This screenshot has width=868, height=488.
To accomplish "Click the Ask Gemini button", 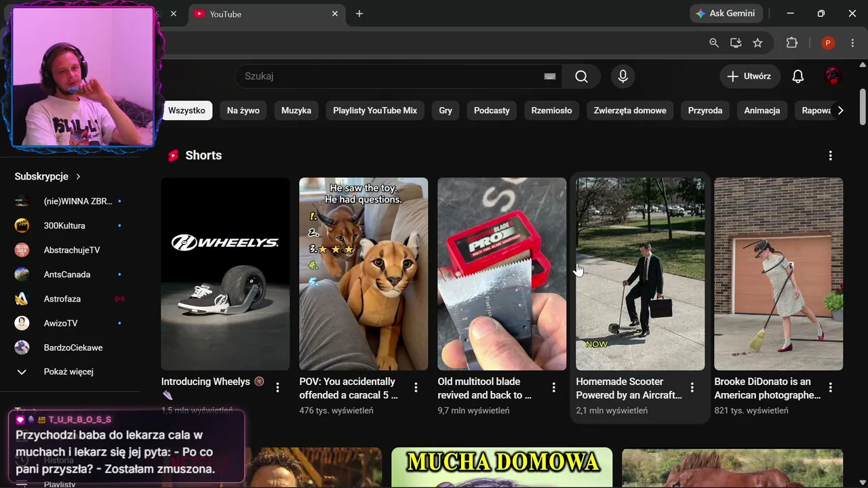I will coord(726,14).
